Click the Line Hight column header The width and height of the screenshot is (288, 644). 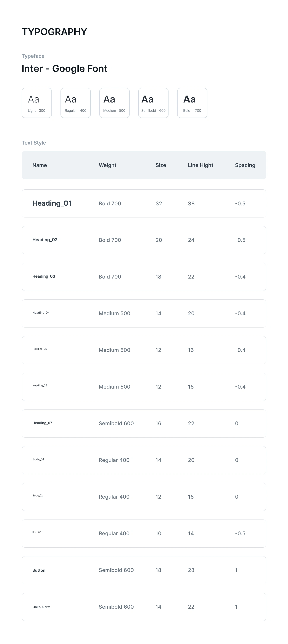point(200,165)
